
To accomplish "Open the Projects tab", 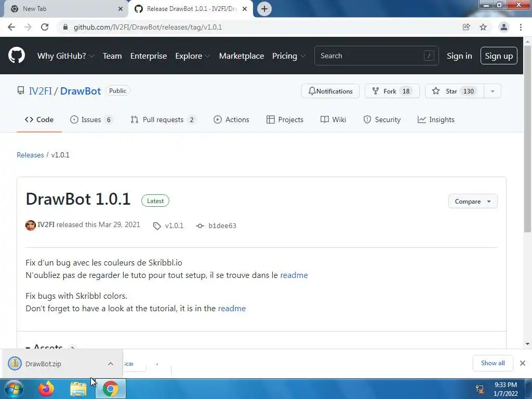I will point(285,119).
